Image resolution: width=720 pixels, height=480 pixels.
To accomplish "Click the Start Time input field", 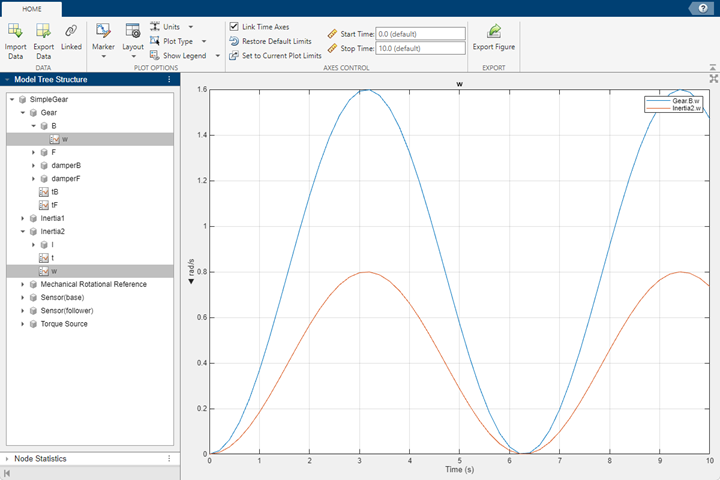I will [x=420, y=33].
